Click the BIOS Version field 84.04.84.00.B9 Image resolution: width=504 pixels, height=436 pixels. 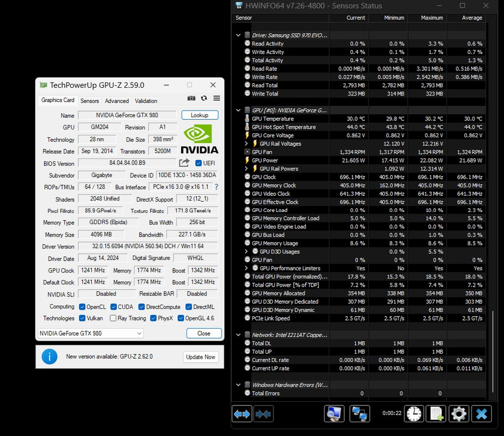click(127, 163)
